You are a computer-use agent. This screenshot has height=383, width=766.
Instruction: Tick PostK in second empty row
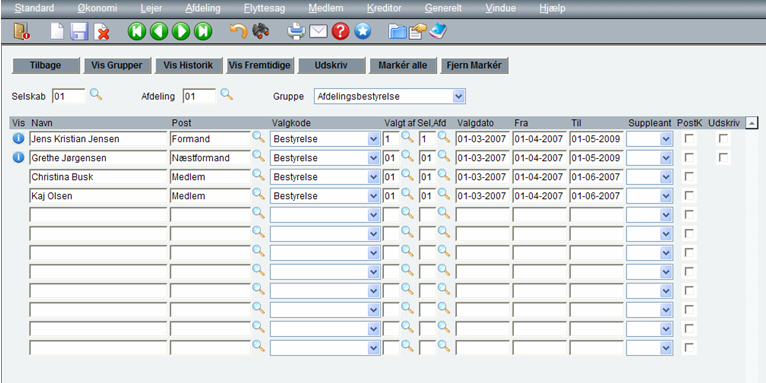(689, 234)
